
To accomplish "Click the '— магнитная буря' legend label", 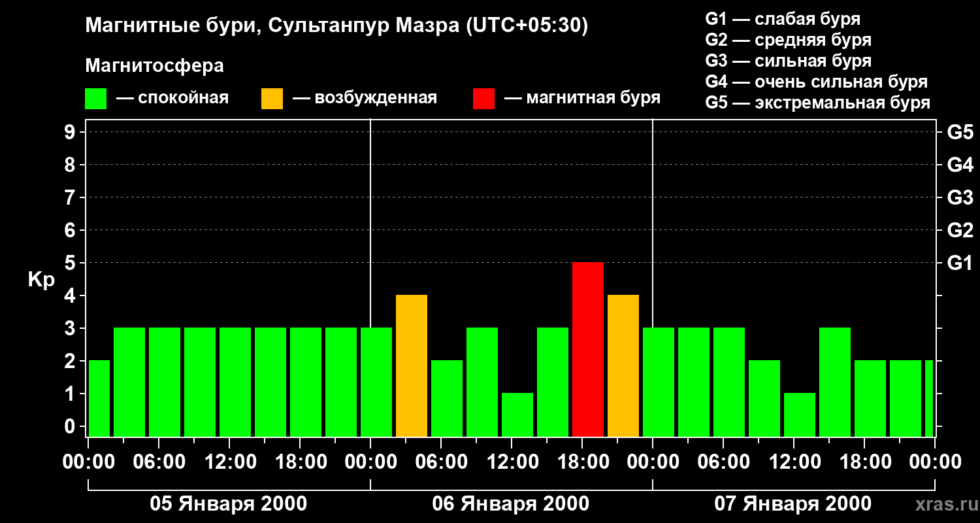I will click(583, 98).
